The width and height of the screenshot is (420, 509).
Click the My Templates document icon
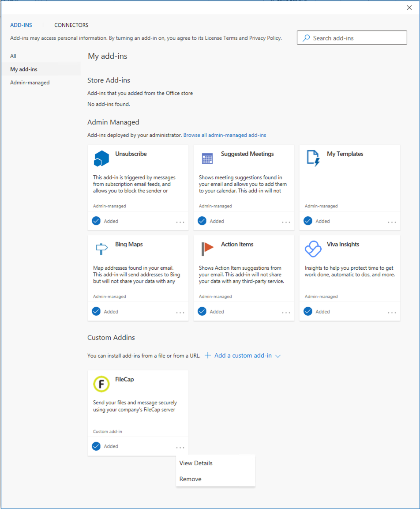point(313,158)
